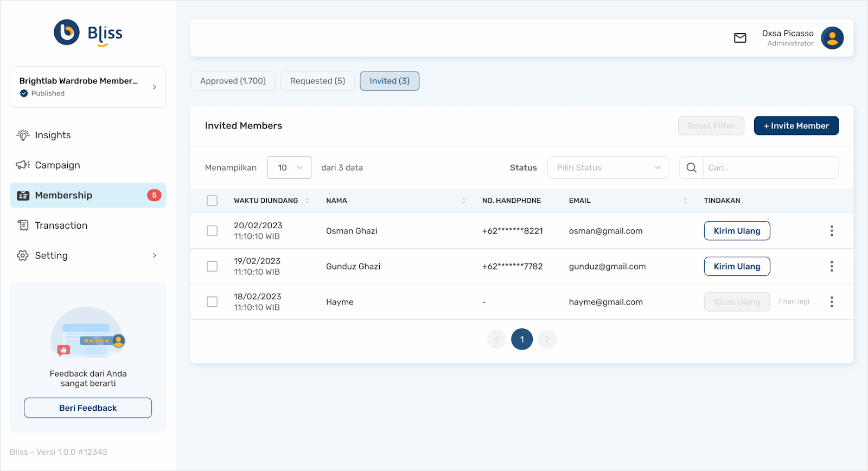Go to next page arrow
Viewport: 868px width, 471px height.
point(547,339)
